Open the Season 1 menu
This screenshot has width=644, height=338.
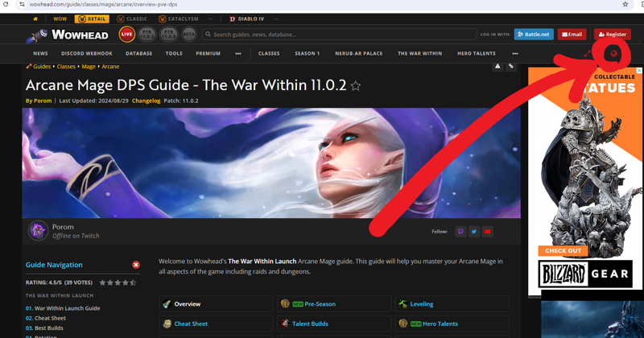[308, 53]
